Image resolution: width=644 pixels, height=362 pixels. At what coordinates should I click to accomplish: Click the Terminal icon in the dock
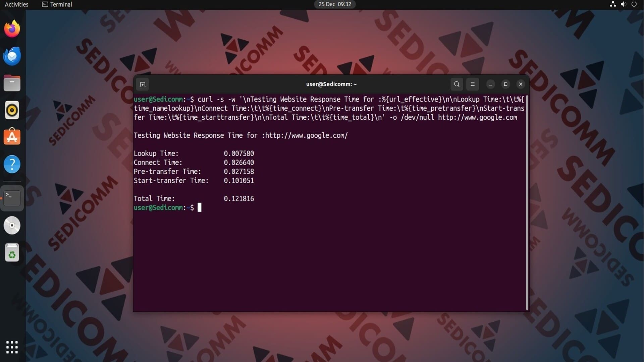[x=12, y=198]
